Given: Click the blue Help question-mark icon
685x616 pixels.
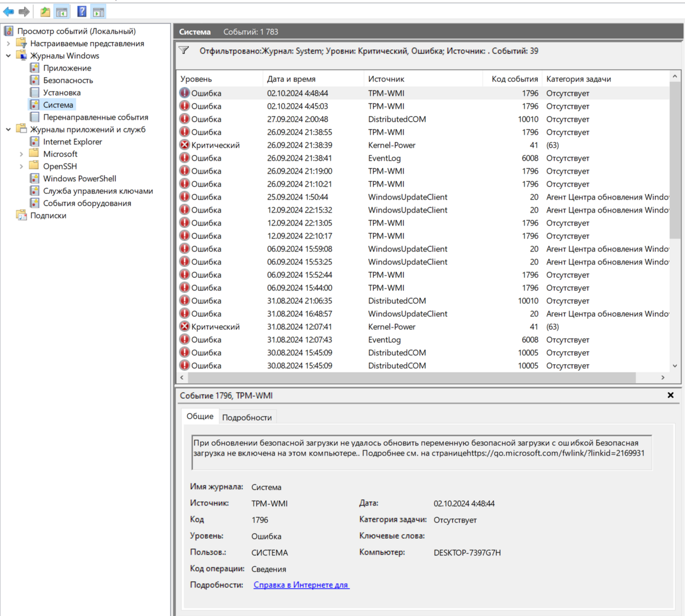Looking at the screenshot, I should 82,11.
